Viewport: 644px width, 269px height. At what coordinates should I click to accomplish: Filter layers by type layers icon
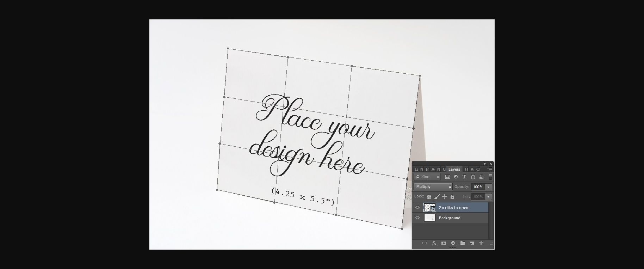point(464,177)
